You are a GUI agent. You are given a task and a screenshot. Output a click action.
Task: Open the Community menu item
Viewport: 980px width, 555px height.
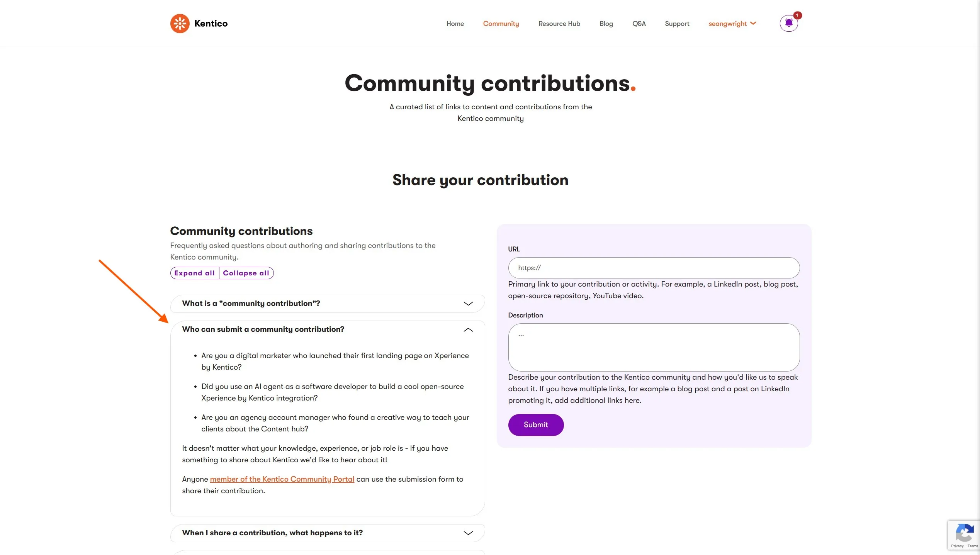point(501,24)
